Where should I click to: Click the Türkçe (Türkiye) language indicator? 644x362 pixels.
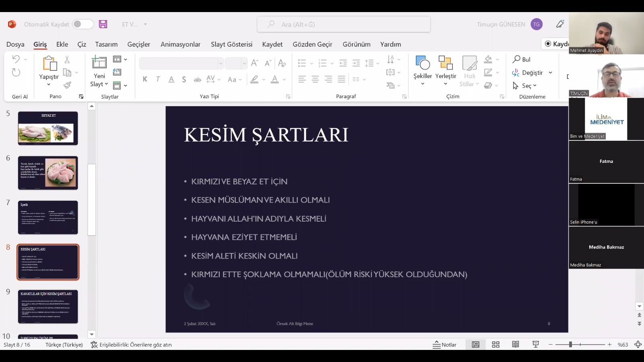click(x=64, y=345)
